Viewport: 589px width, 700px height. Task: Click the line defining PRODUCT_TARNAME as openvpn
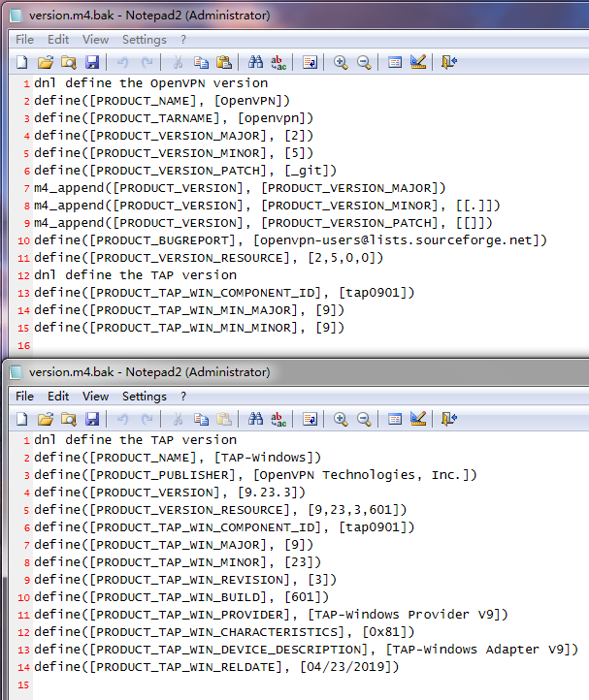174,118
